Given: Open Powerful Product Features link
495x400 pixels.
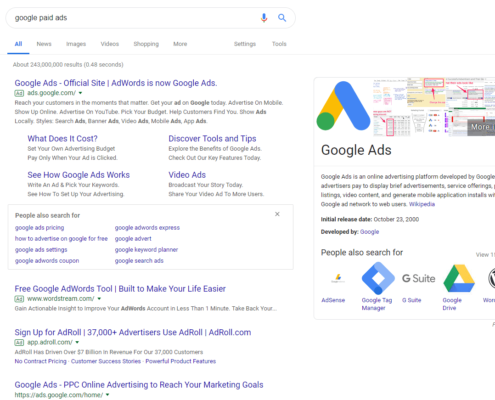Looking at the screenshot, I should coord(181,361).
